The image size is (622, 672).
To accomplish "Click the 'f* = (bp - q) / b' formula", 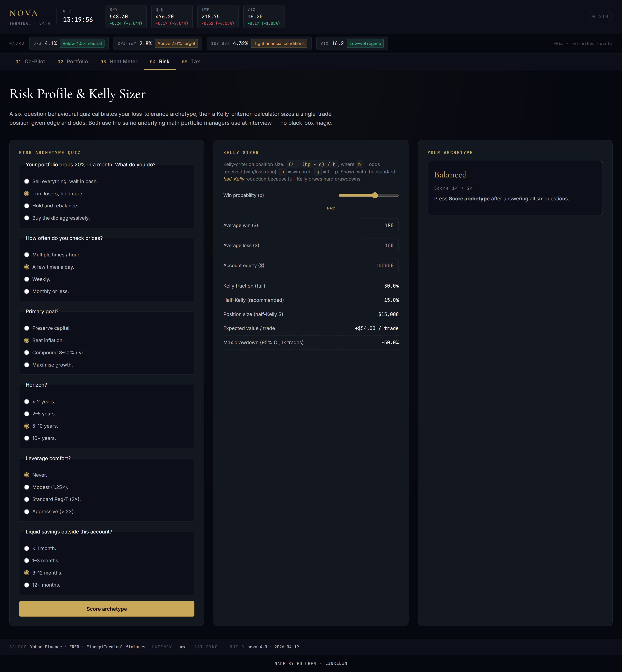I will point(312,165).
